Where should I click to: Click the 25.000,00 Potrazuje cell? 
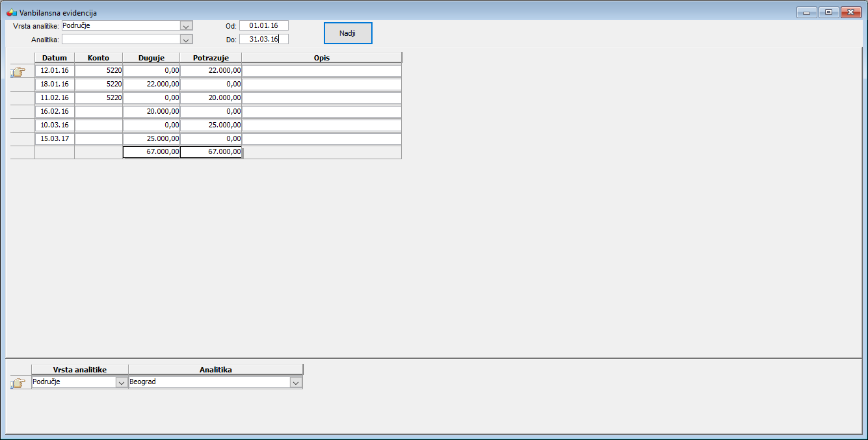coord(211,125)
